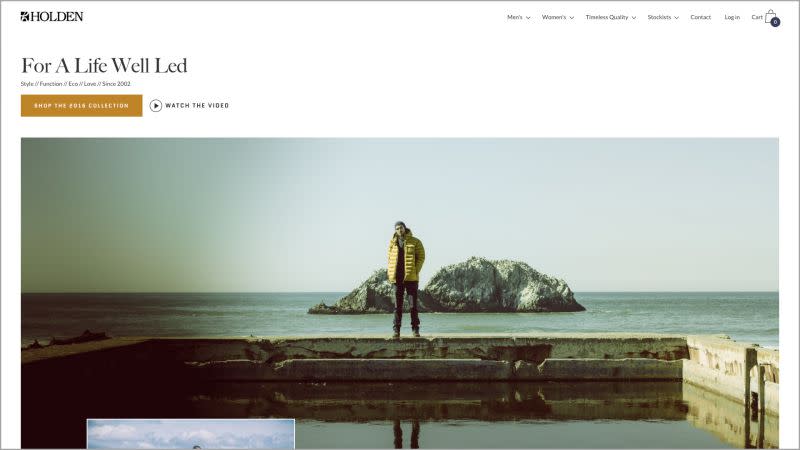Open the Women's menu
Viewport: 800px width, 450px height.
554,17
